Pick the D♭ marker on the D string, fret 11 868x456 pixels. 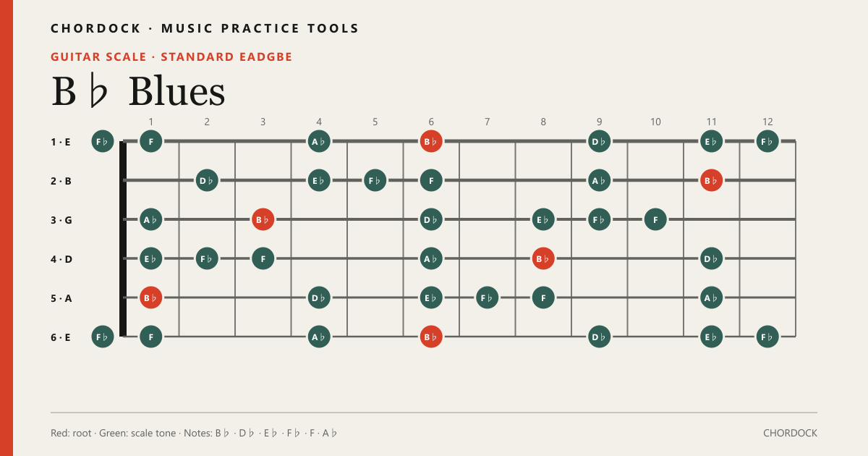(712, 258)
